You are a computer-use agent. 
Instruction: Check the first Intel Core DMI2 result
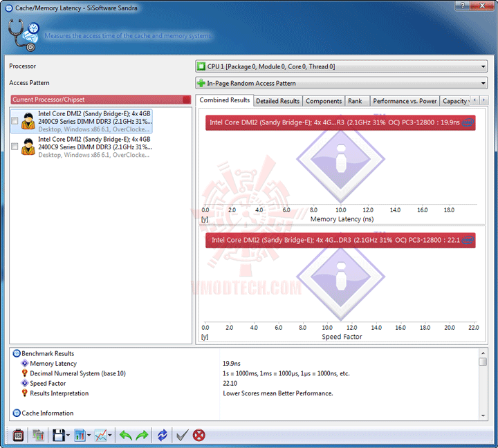[15, 121]
